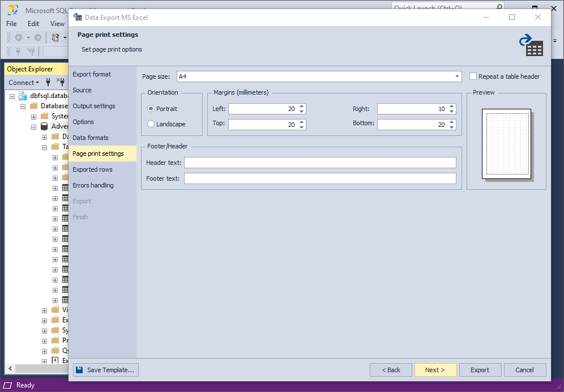Click the Header text input field
The height and width of the screenshot is (392, 564).
tap(320, 163)
